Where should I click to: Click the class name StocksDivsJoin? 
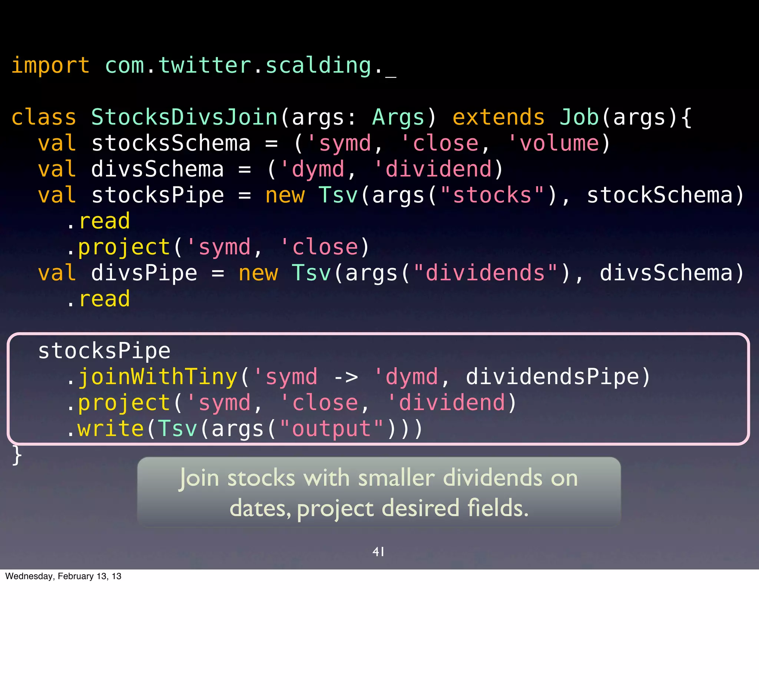point(185,117)
